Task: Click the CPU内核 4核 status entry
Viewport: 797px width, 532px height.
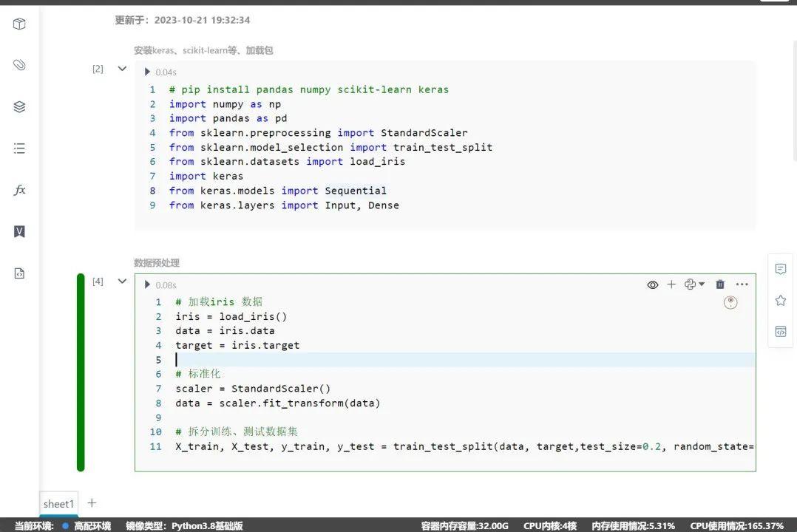Action: (x=550, y=526)
